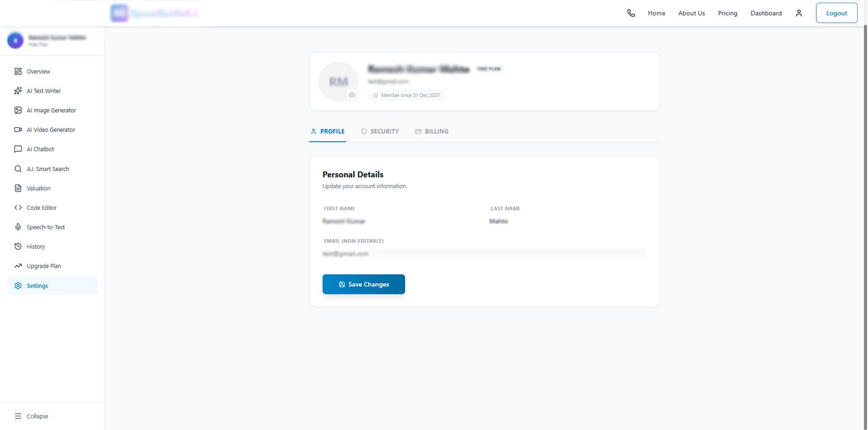Click the Settings gear icon in sidebar

tap(18, 286)
